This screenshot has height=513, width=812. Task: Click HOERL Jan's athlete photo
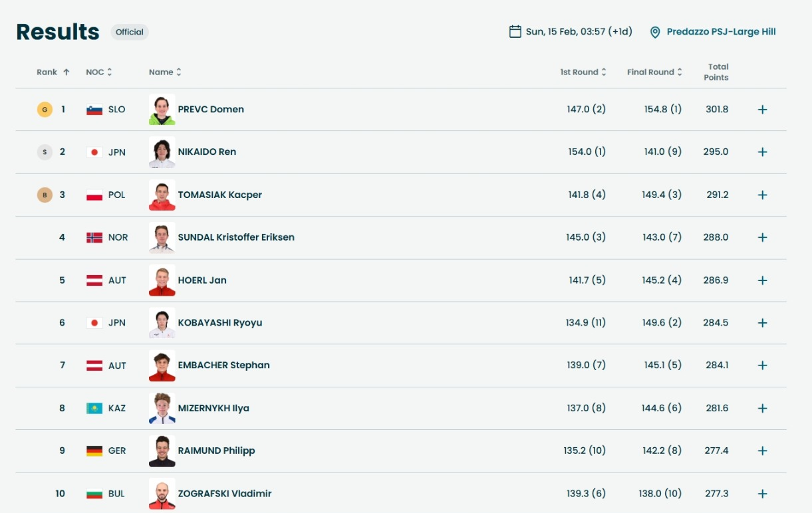[x=162, y=280]
